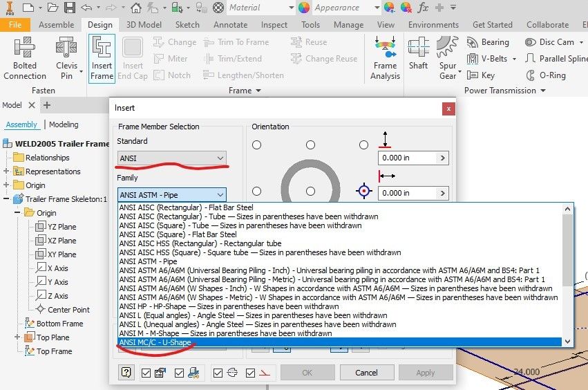Add a new browser panel with plus

pos(47,105)
